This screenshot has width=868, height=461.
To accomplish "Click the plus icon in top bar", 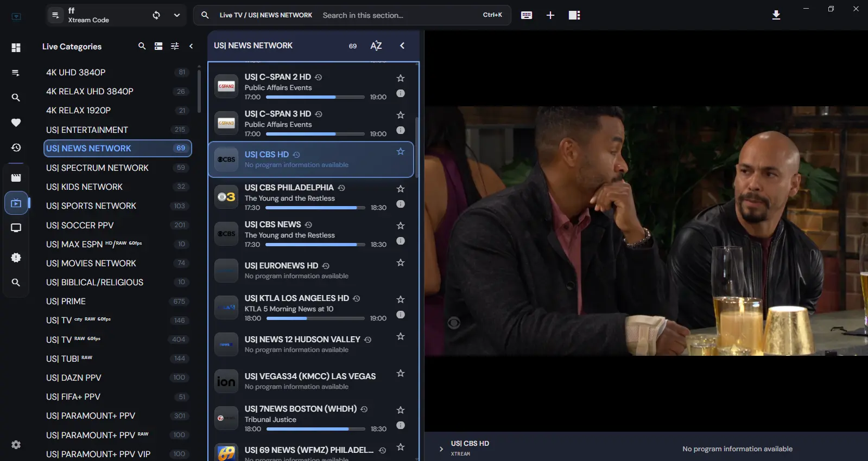I will tap(550, 15).
